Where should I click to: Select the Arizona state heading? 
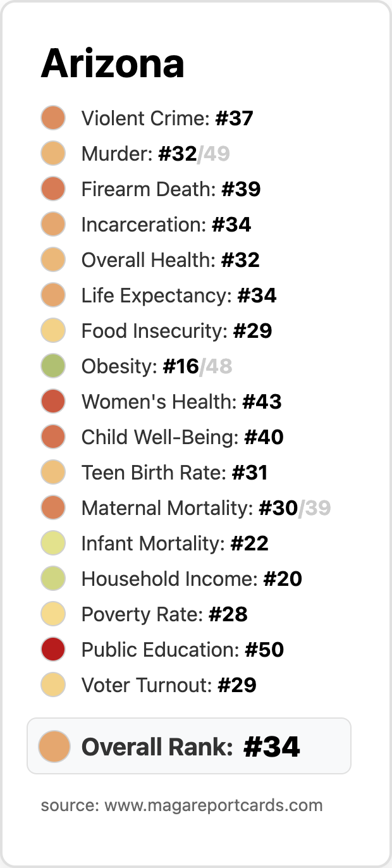point(113,63)
